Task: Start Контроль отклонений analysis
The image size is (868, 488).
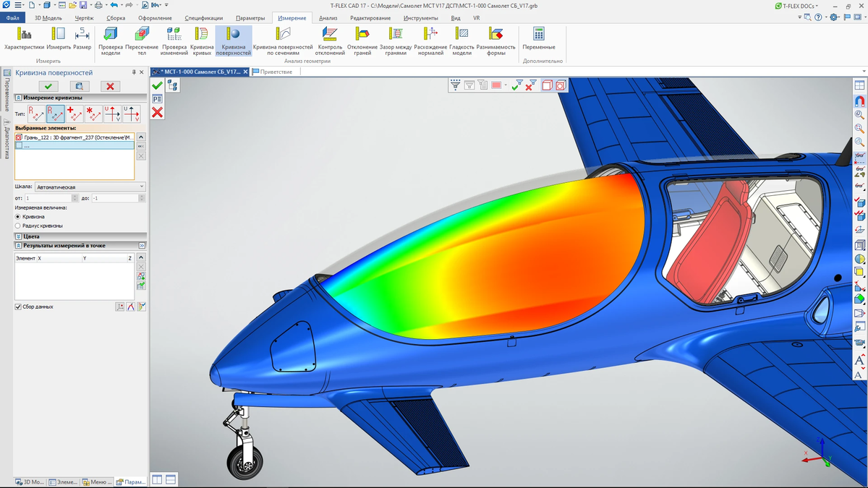Action: pos(331,42)
